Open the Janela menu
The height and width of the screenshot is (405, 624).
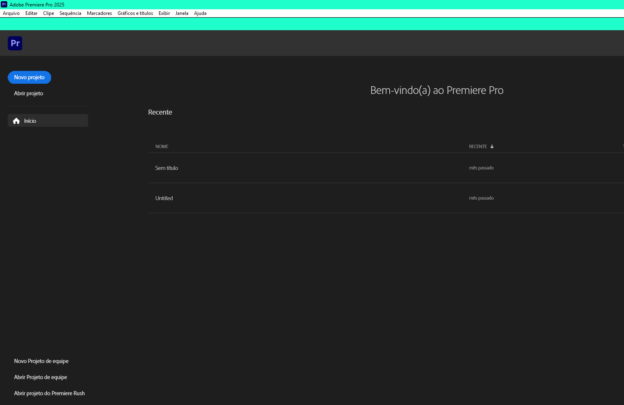pyautogui.click(x=181, y=13)
